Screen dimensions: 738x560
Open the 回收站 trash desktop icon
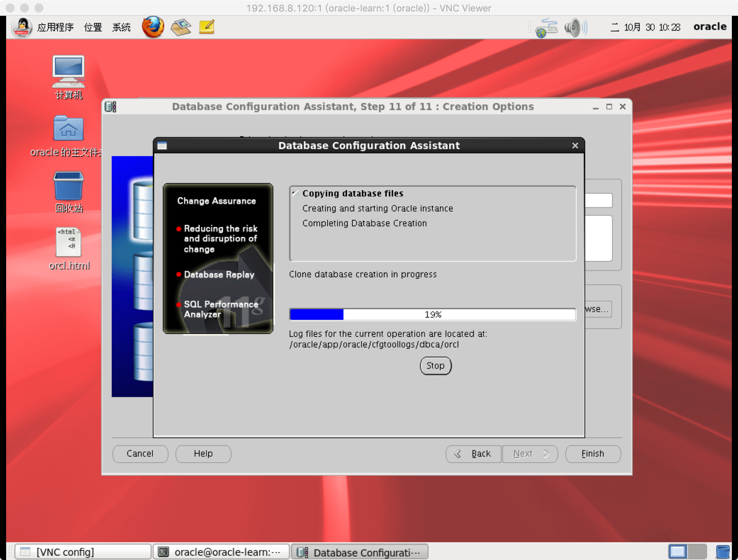click(68, 192)
